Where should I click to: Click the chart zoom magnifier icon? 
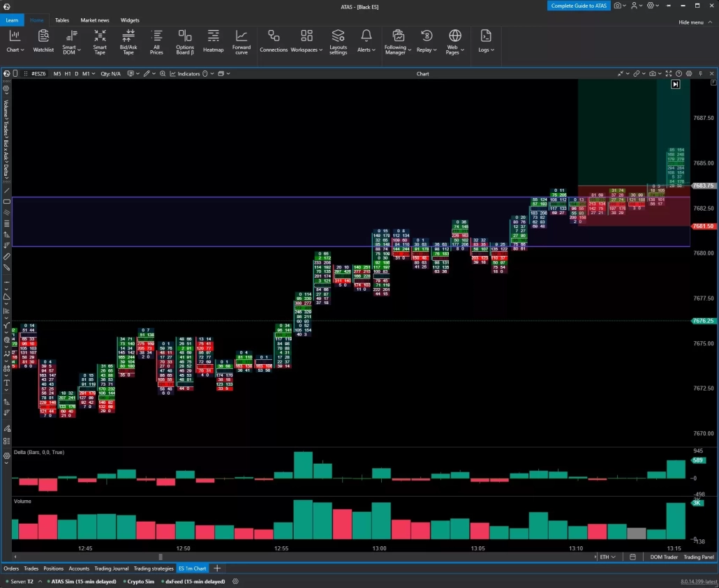point(163,73)
